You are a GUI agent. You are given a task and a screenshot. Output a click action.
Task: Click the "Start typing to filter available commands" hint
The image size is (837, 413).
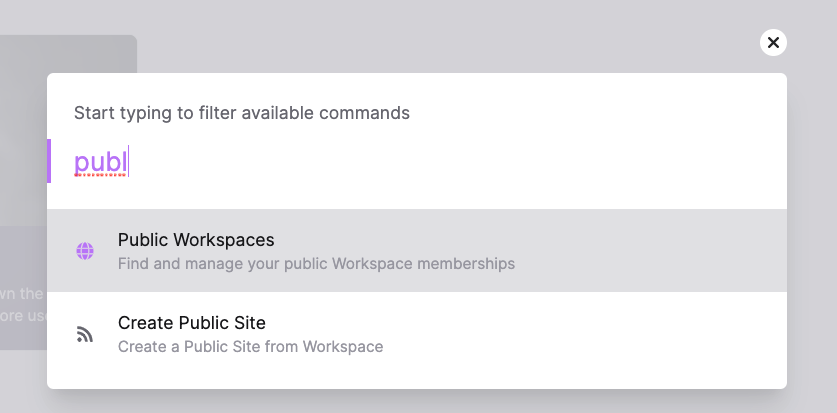point(242,113)
